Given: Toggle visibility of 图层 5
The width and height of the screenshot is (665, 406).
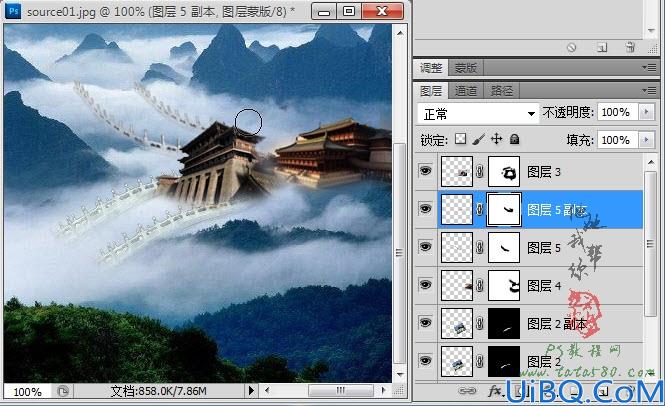Looking at the screenshot, I should tap(425, 247).
